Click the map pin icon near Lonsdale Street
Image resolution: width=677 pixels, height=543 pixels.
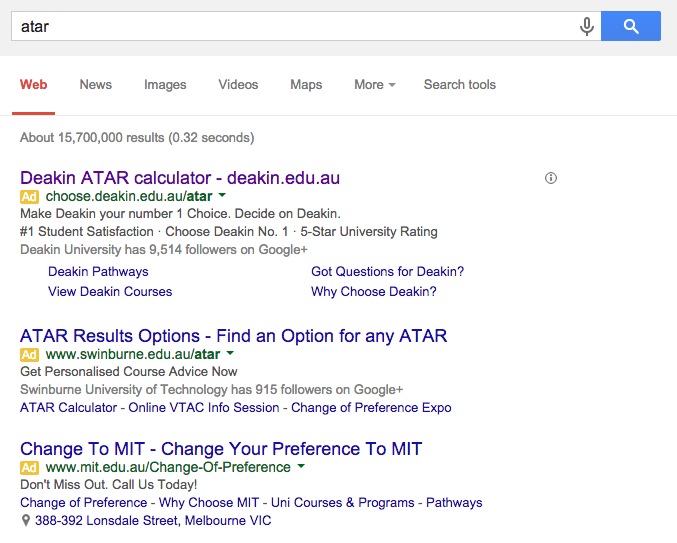[26, 521]
